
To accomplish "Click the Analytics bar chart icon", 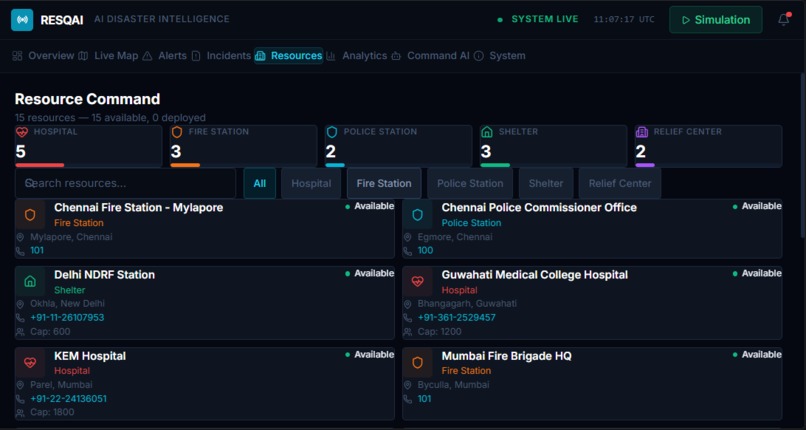I will pyautogui.click(x=331, y=56).
